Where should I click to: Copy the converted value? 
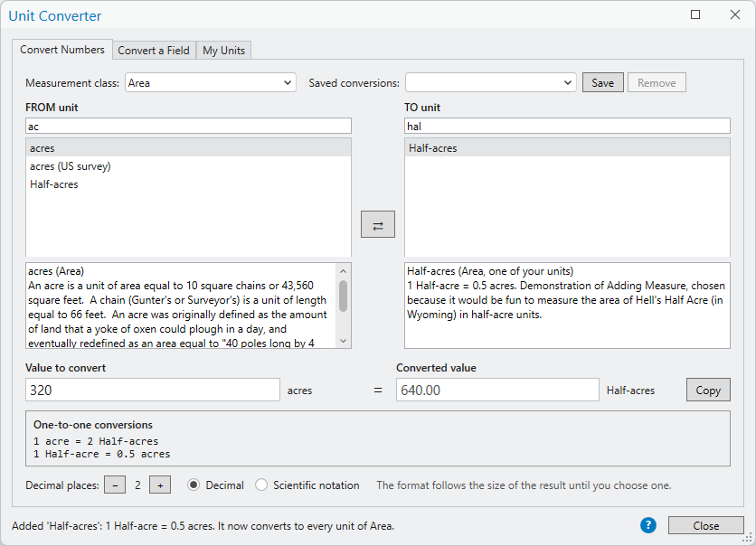[x=708, y=390]
